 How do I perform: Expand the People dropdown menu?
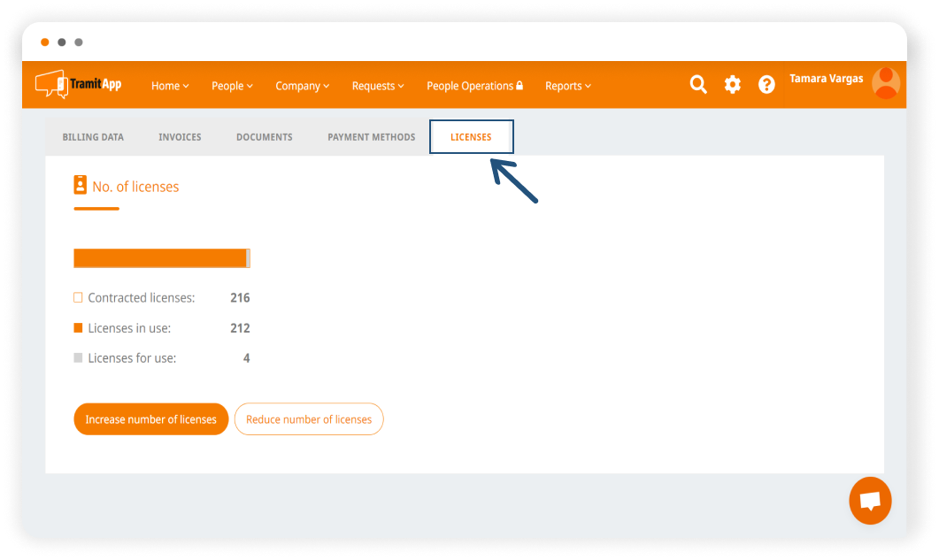[232, 86]
